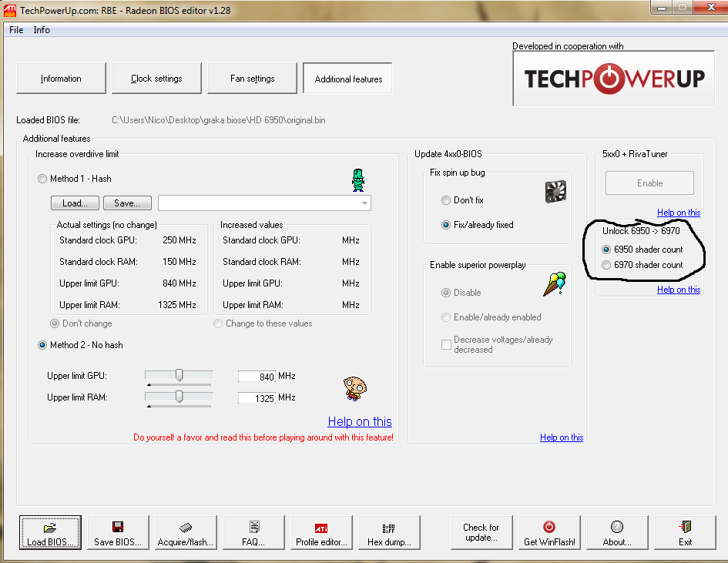Click the ice cream cone powerplay icon
This screenshot has width=728, height=563.
click(x=555, y=283)
